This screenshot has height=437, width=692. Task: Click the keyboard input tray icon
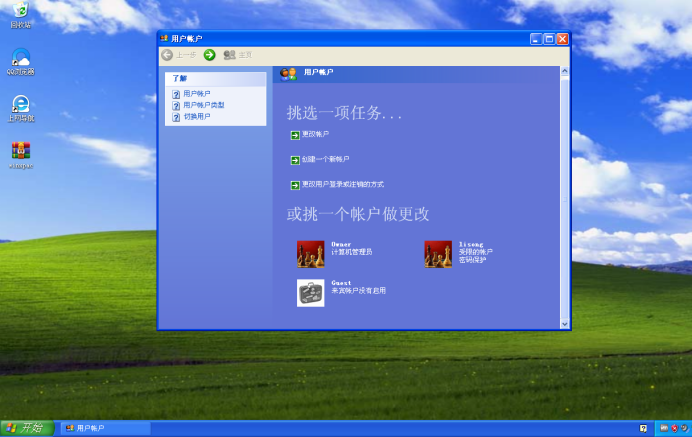click(x=664, y=428)
